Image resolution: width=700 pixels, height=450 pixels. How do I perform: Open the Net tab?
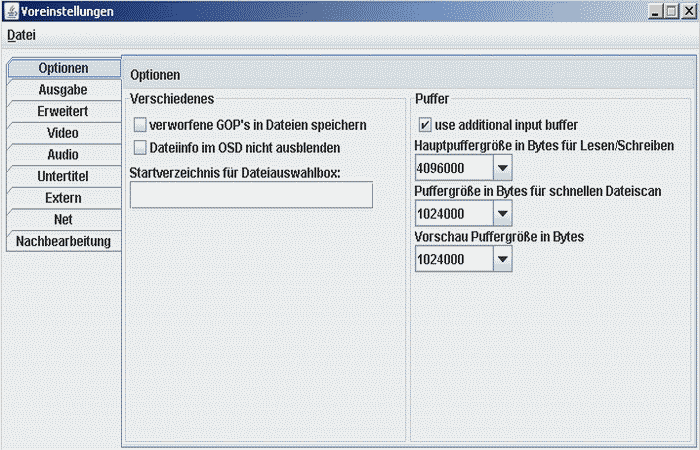(63, 219)
